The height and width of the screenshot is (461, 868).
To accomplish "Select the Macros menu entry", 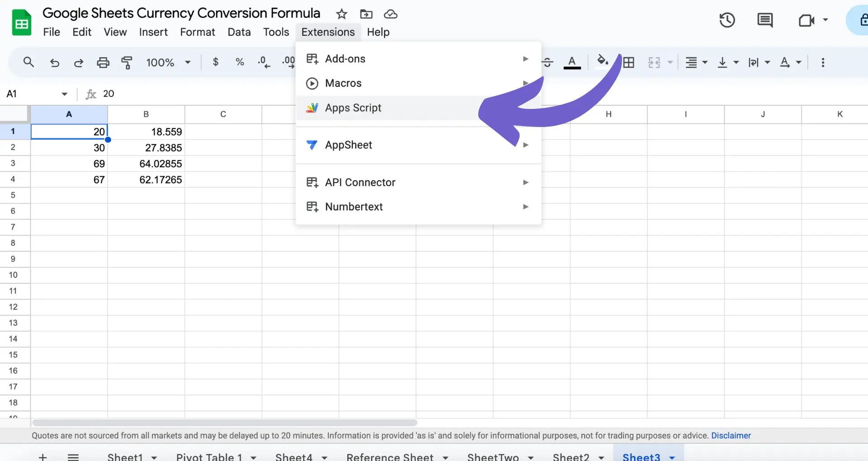I will click(x=418, y=83).
